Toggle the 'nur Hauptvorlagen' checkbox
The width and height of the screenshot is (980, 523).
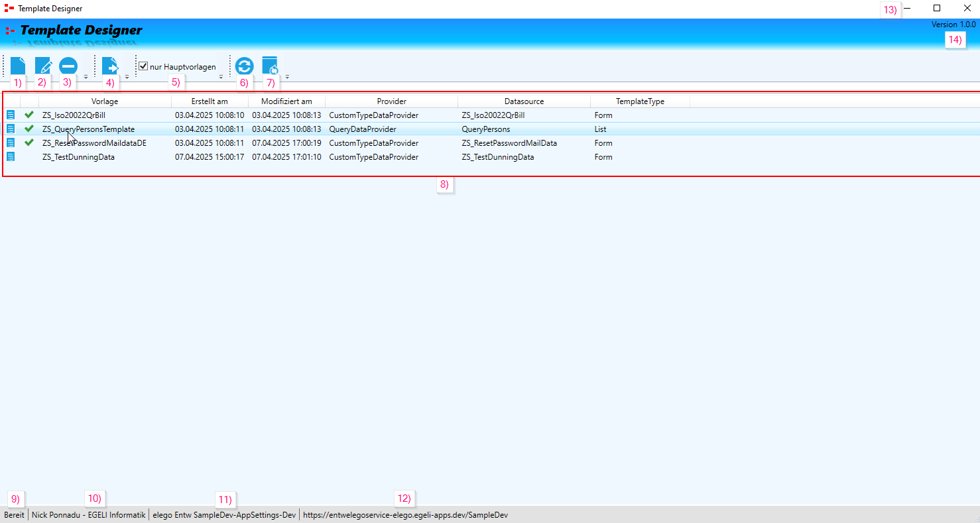143,66
